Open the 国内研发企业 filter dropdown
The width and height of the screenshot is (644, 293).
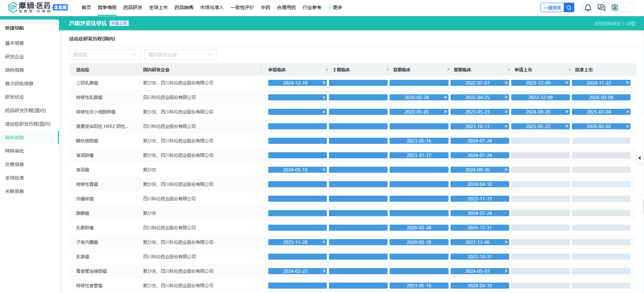[180, 55]
